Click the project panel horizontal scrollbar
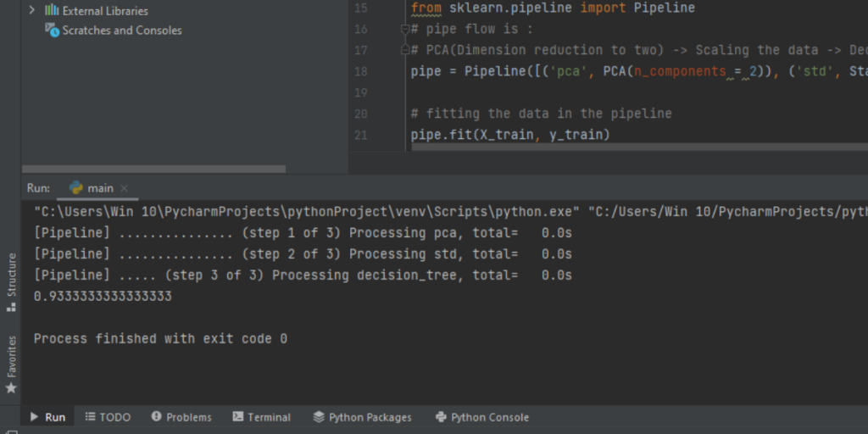 pos(154,169)
